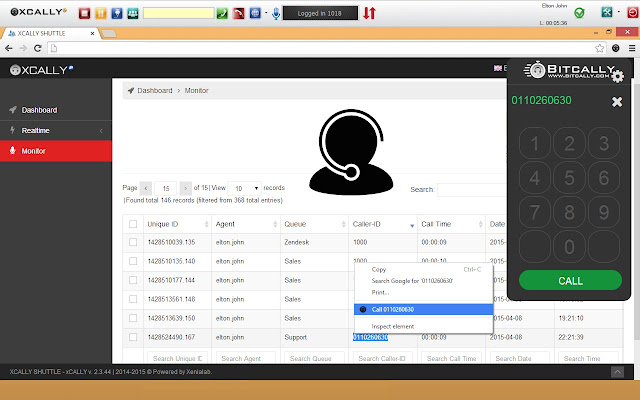Click the UK flag language icon
The width and height of the screenshot is (640, 400).
click(498, 68)
